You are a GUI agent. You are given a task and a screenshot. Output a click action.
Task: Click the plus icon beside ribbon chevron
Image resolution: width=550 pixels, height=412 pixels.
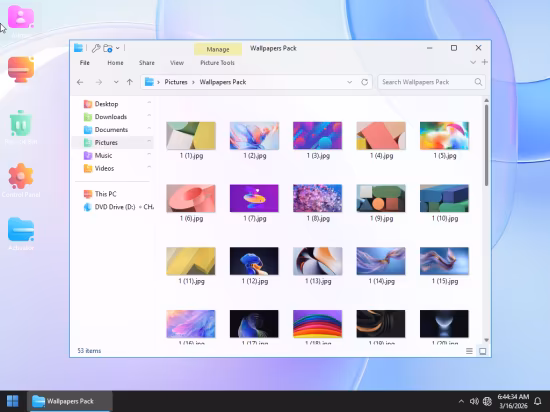[485, 62]
